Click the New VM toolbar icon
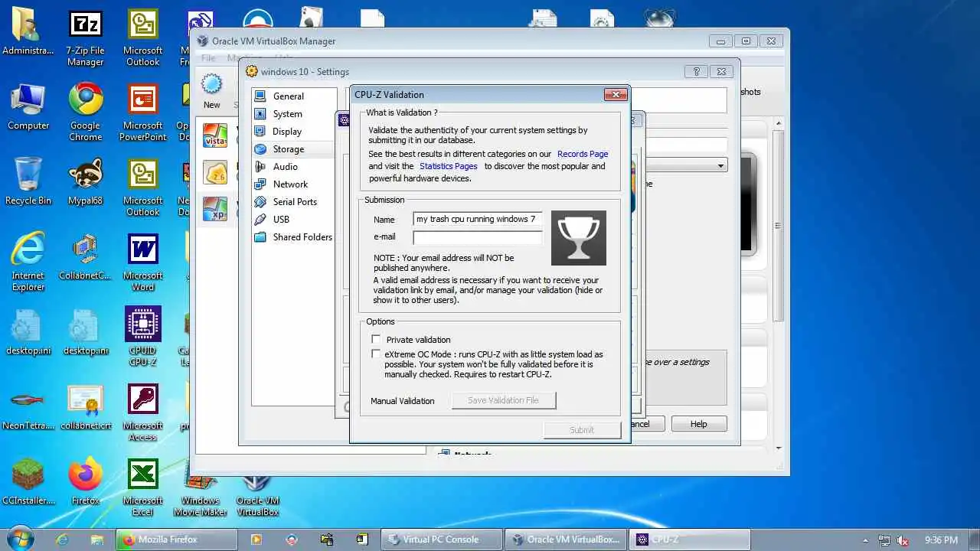Viewport: 980px width, 551px height. pos(211,91)
